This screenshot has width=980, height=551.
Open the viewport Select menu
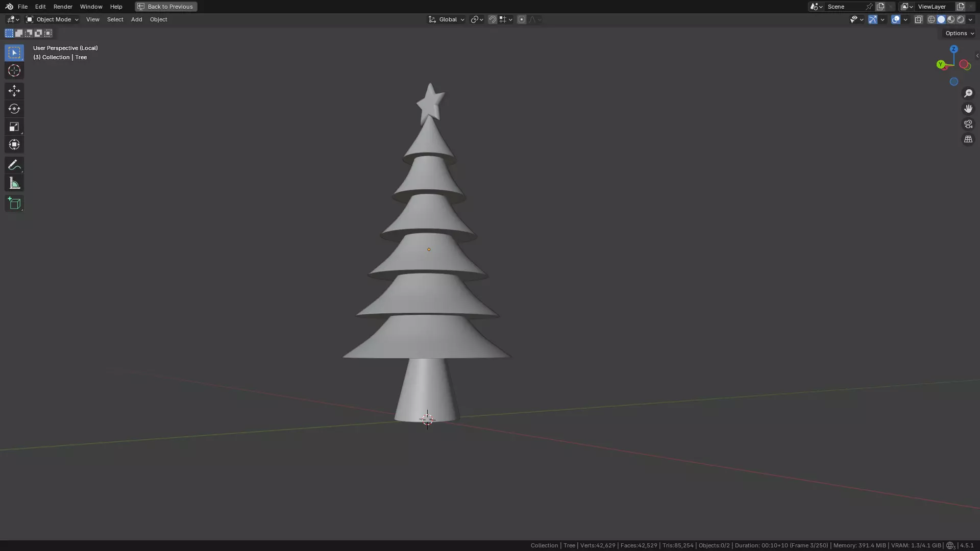pyautogui.click(x=115, y=19)
